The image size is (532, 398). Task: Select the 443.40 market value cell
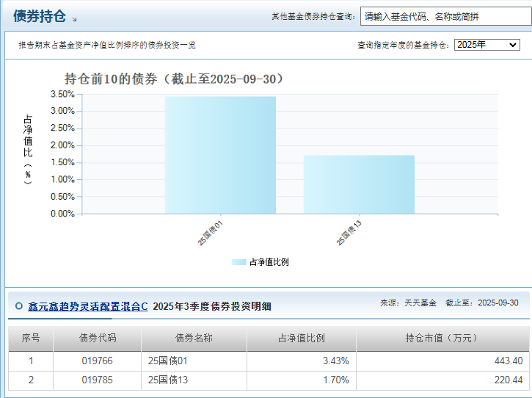click(442, 361)
